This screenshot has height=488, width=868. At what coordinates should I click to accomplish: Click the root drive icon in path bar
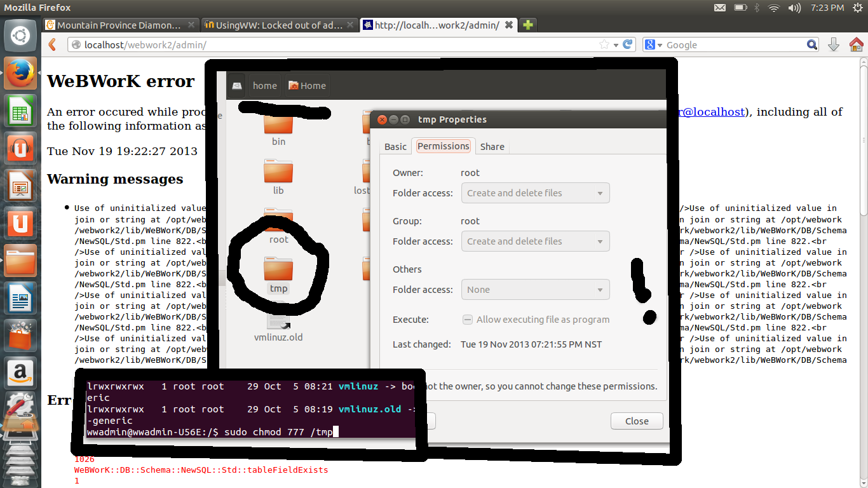coord(237,85)
